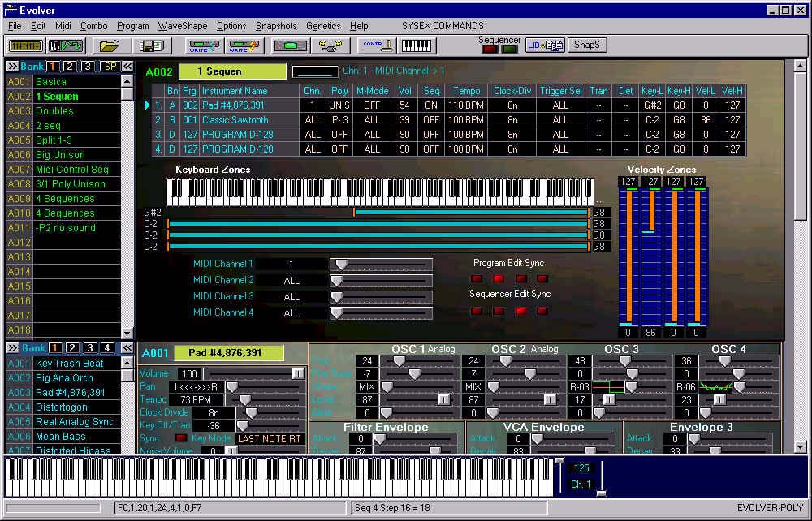Select program bank 4 button
Screen dimensions: 812x521
click(x=107, y=347)
